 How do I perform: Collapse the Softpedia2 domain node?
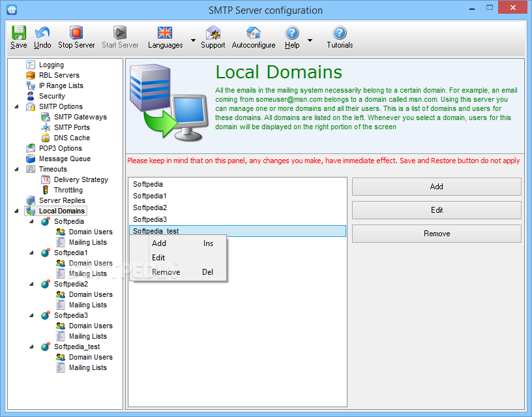(31, 284)
